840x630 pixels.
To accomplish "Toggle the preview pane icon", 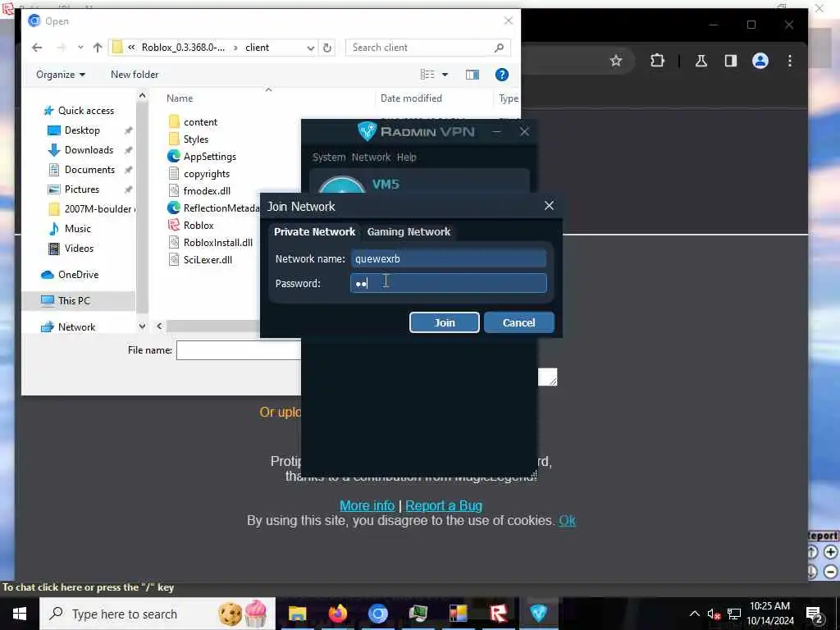I will (472, 75).
